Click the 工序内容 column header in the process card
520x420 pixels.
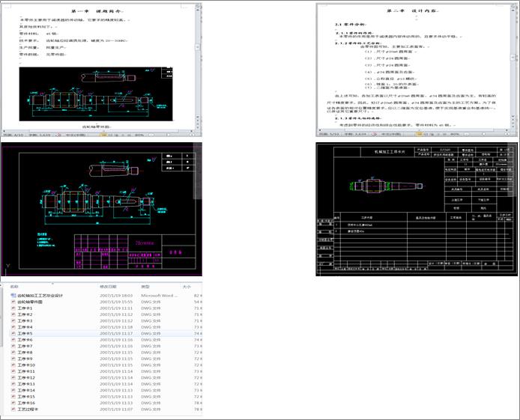(367, 218)
